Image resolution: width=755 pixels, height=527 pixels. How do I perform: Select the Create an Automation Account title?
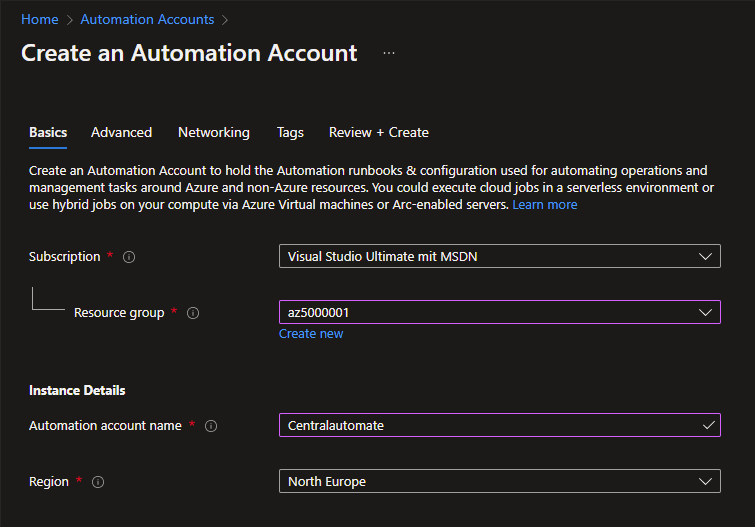click(x=189, y=53)
